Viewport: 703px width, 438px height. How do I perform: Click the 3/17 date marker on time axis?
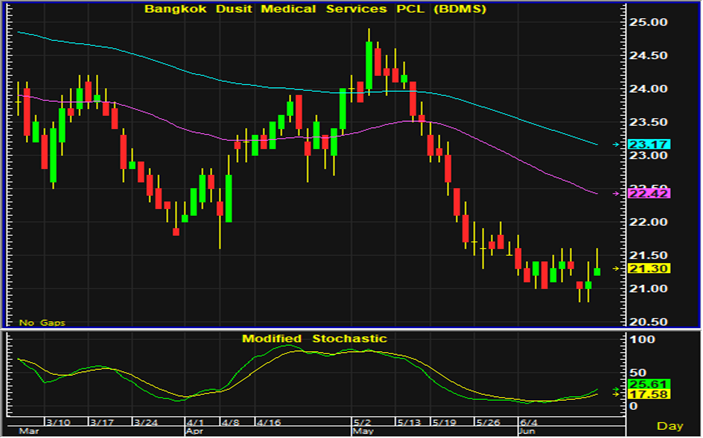(x=102, y=422)
